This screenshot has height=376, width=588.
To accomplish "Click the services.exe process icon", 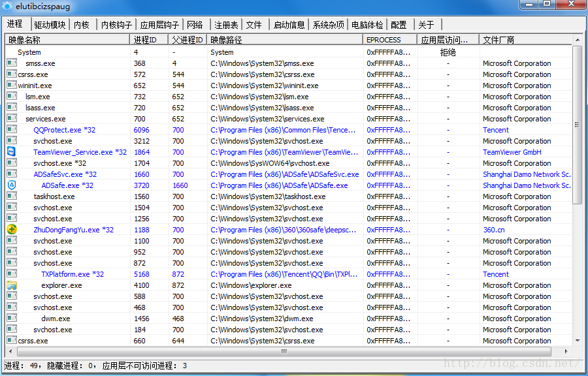I will (x=12, y=118).
